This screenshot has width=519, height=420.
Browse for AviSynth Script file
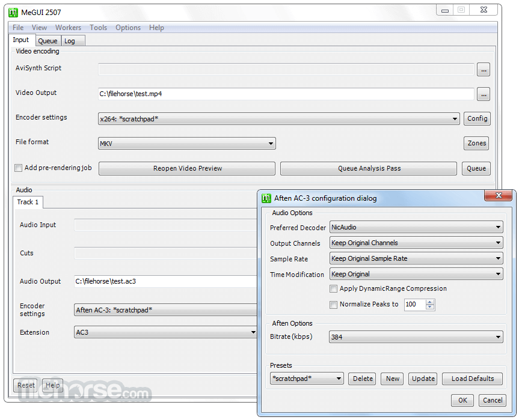coord(484,70)
